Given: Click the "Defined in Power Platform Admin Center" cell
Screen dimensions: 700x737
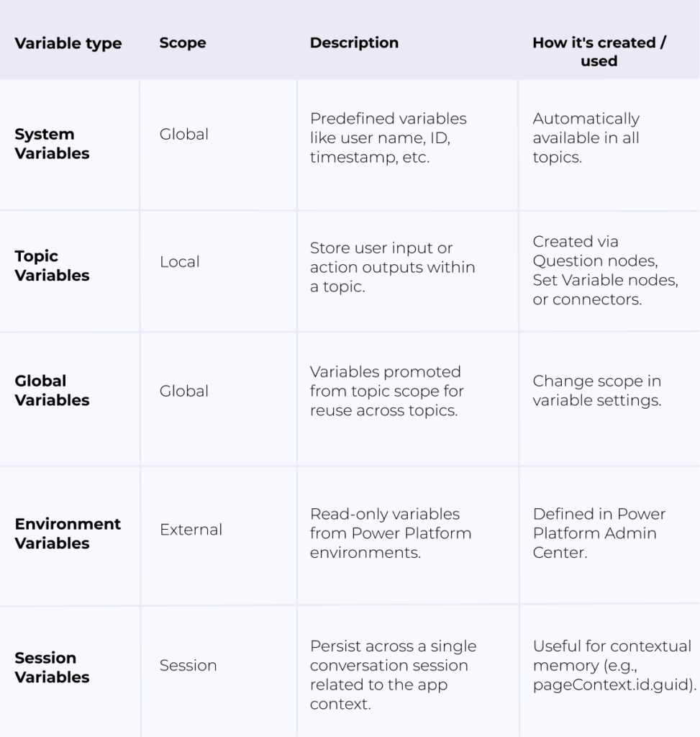Looking at the screenshot, I should 599,533.
